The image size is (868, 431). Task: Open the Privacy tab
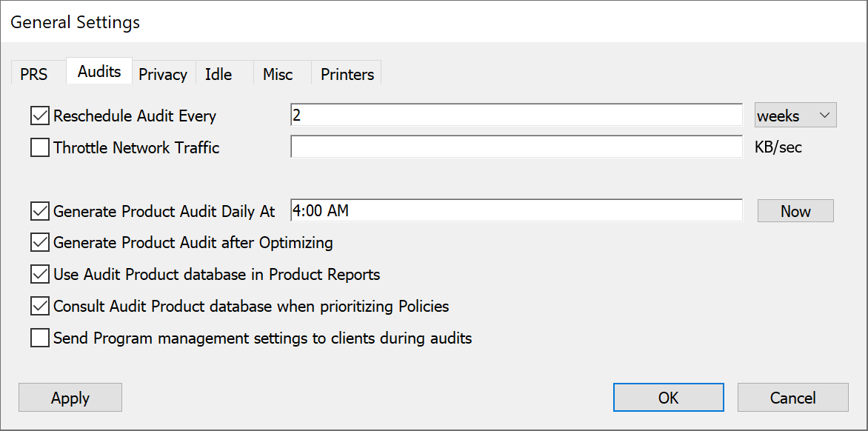tap(164, 73)
